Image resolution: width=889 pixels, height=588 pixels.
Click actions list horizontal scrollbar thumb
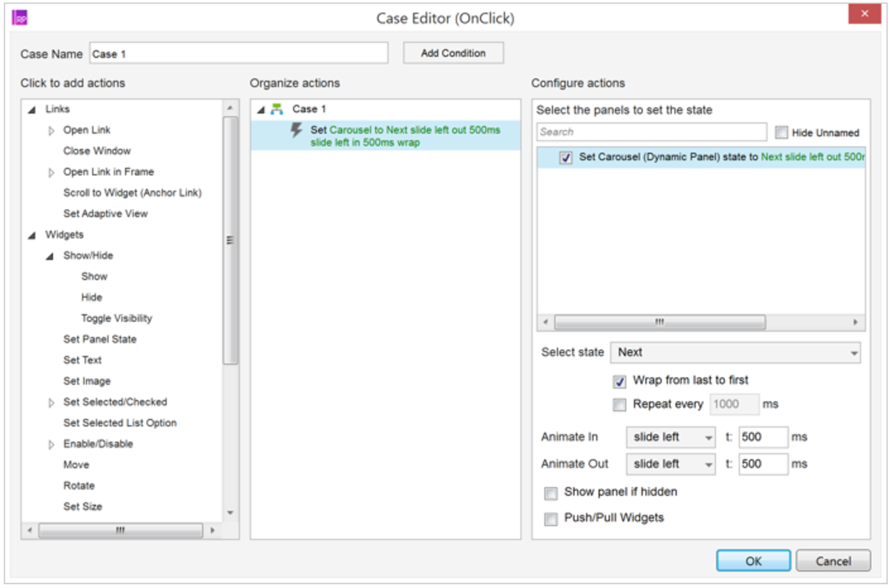(120, 531)
